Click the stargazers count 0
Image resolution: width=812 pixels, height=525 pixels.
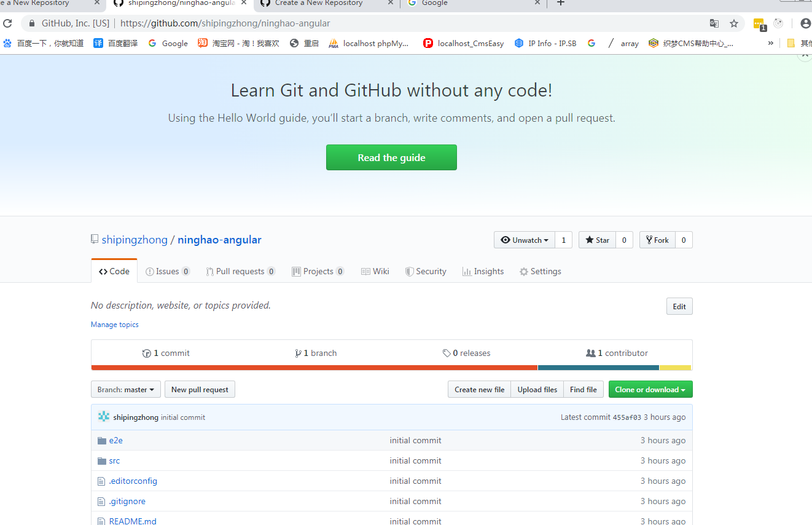624,240
